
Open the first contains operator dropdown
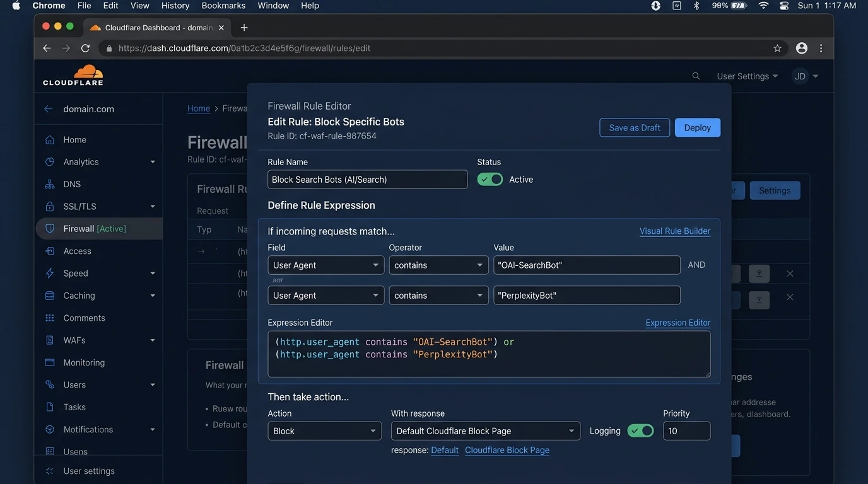(x=438, y=265)
